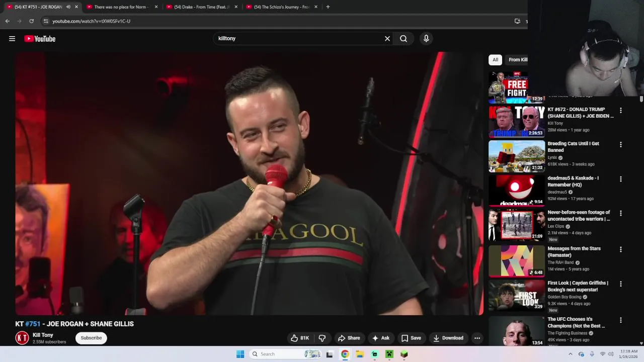Open the uncontacted tribe warriors video title
This screenshot has width=644, height=362.
[579, 216]
